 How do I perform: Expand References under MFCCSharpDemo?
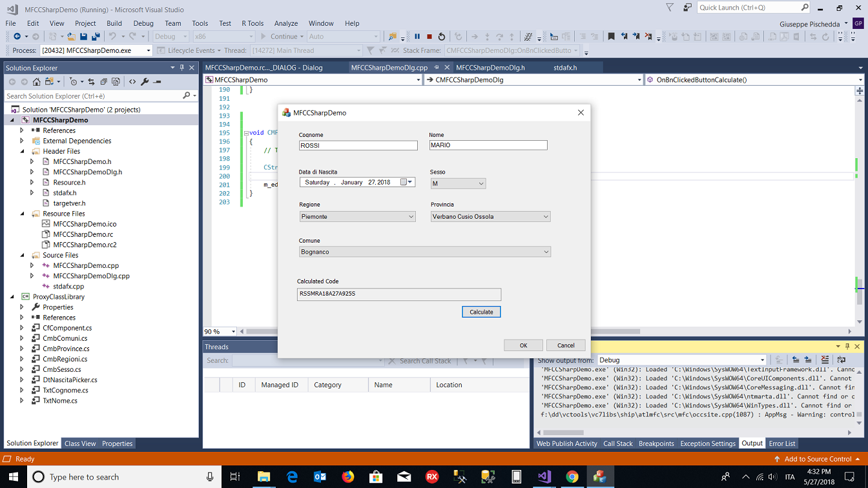[x=22, y=130]
